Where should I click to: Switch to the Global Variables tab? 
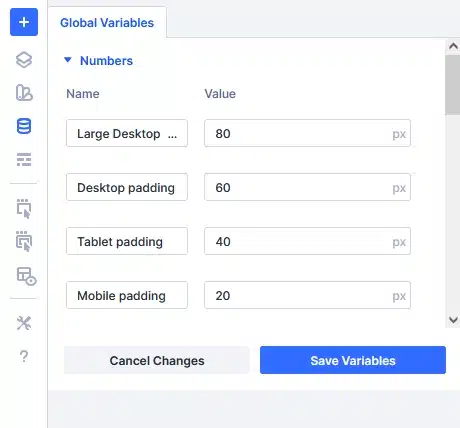point(107,23)
